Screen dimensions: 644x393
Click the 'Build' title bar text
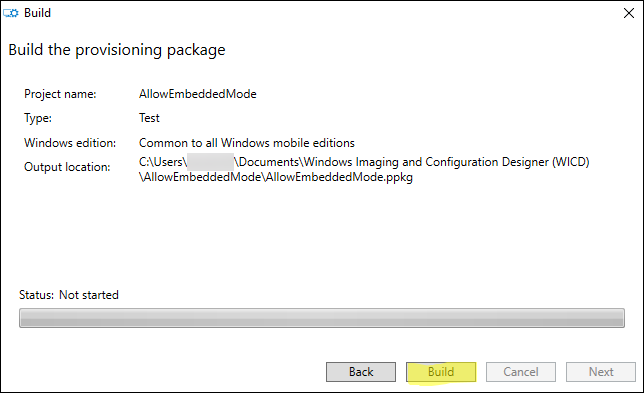[x=37, y=13]
